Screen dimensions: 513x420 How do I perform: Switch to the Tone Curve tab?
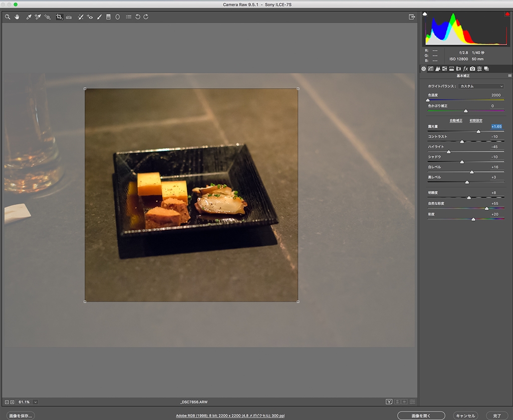[x=430, y=69]
